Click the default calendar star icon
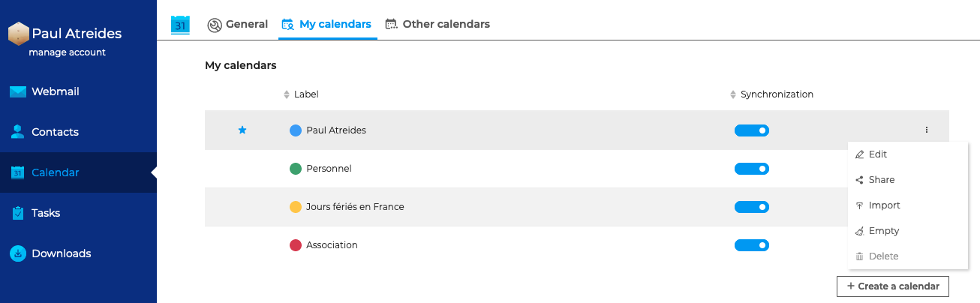The image size is (980, 303). point(242,130)
